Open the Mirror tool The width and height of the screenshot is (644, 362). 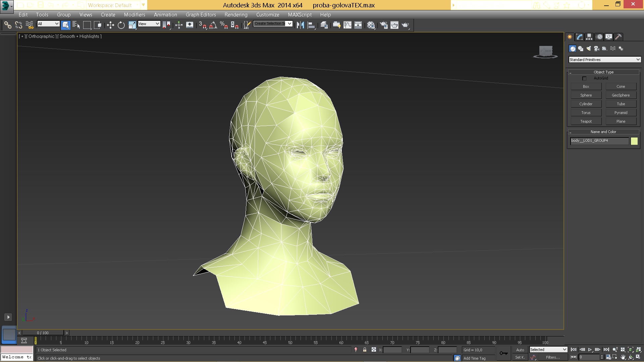(x=300, y=25)
